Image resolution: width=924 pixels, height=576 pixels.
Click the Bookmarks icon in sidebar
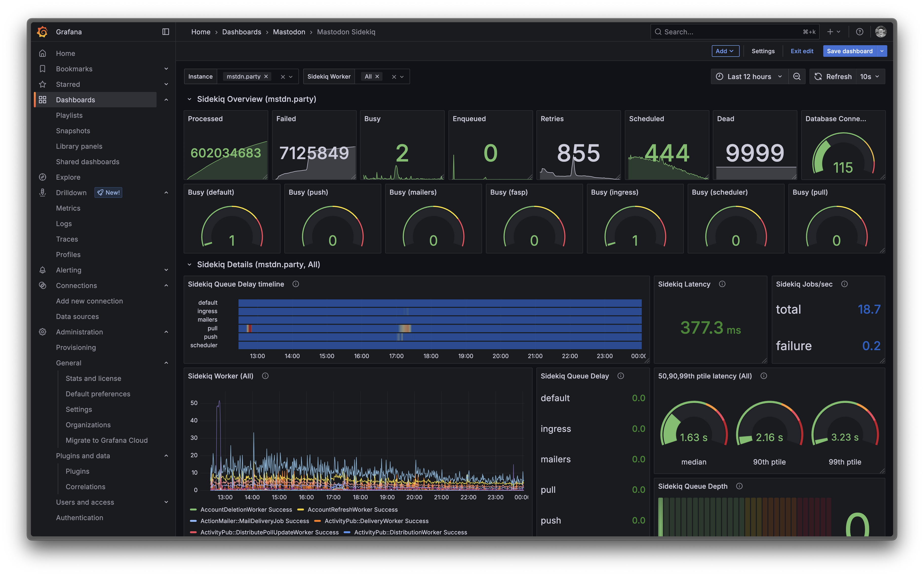click(x=43, y=69)
